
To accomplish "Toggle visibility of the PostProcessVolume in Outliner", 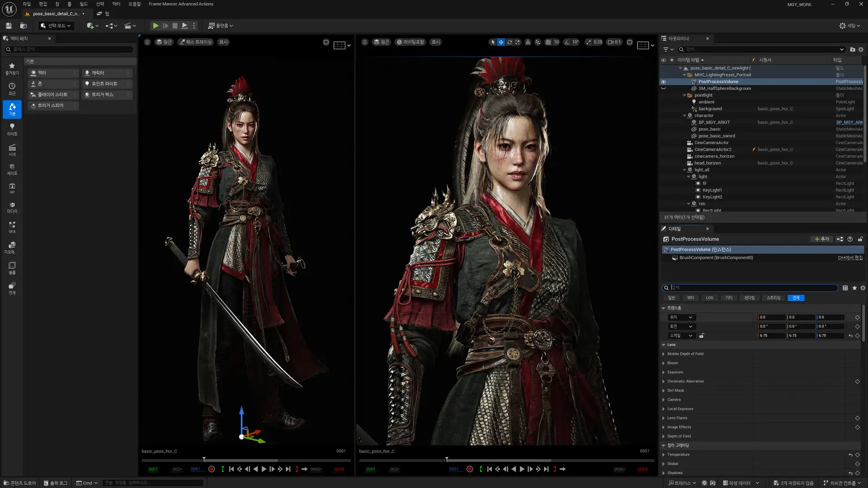I will [663, 82].
